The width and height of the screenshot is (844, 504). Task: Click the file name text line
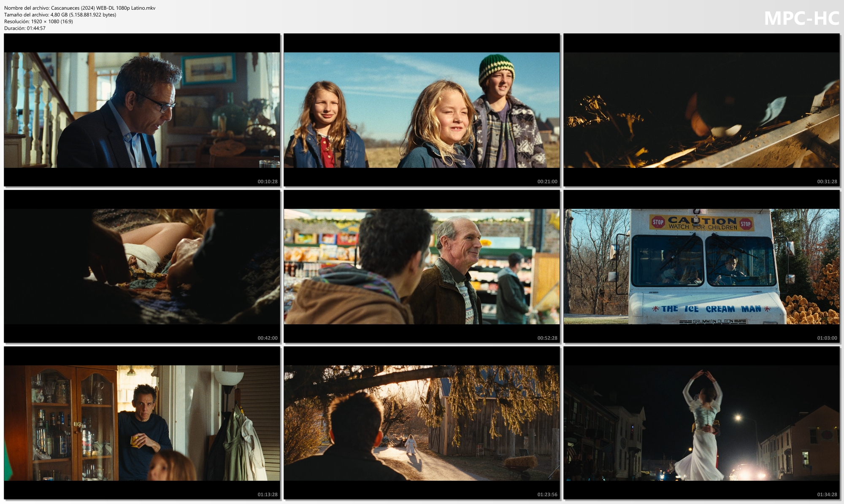[80, 8]
